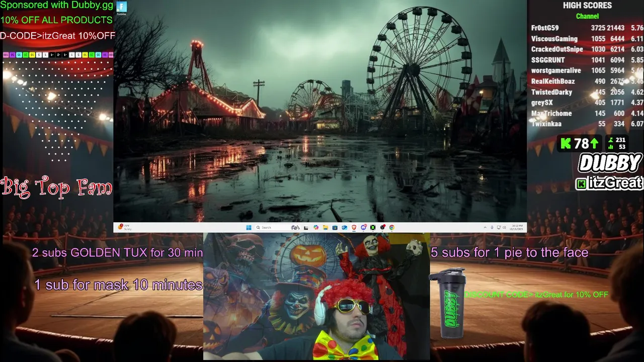The image size is (644, 362).
Task: Open Task View from the taskbar
Action: click(x=306, y=228)
